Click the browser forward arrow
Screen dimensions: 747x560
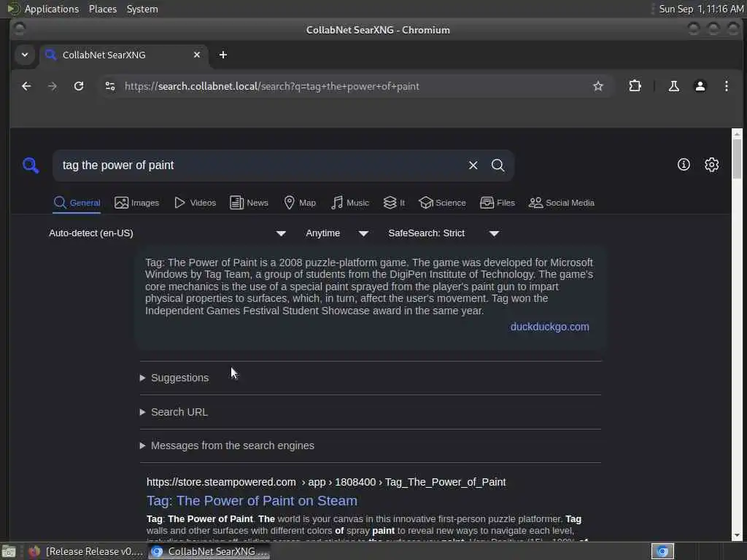pos(53,86)
